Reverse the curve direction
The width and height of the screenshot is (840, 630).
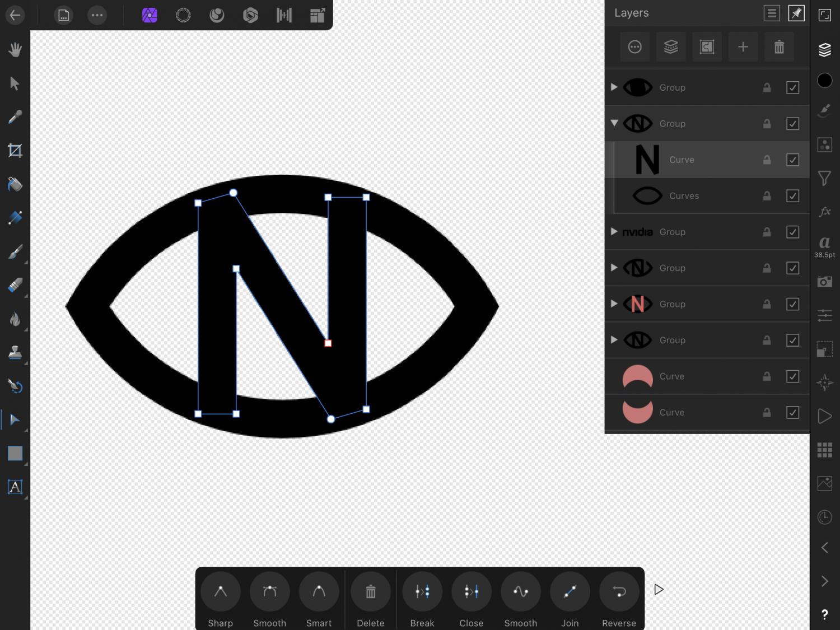coord(619,600)
